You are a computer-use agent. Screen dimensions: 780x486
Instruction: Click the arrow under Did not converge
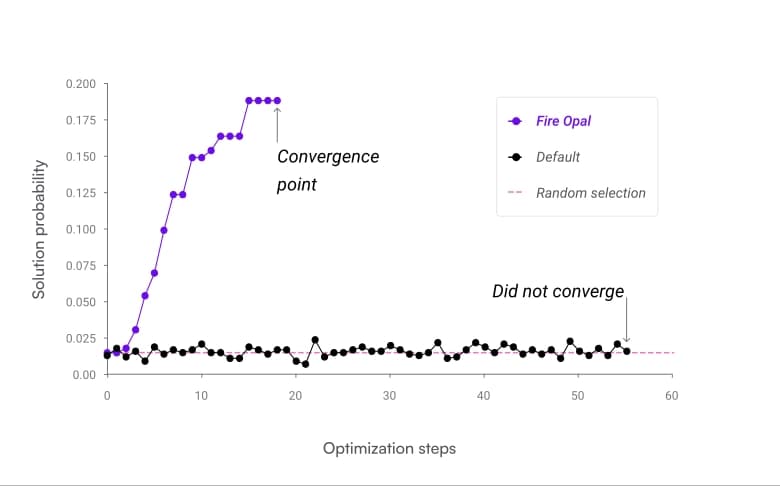[626, 318]
